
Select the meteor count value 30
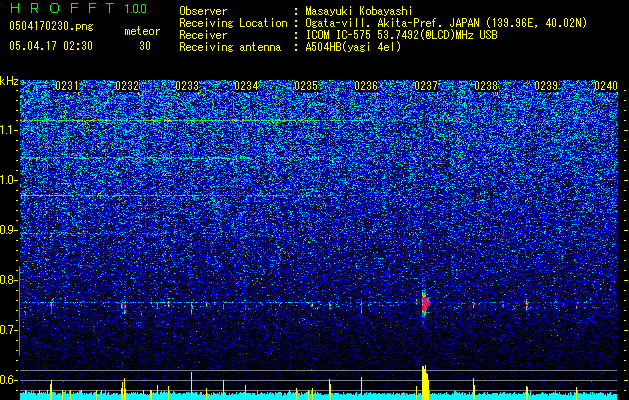[145, 46]
